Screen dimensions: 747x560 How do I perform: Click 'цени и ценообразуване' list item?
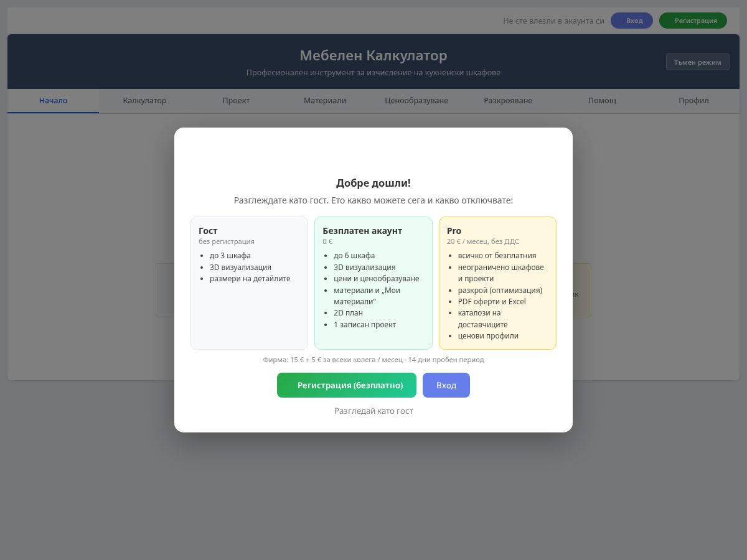click(377, 279)
